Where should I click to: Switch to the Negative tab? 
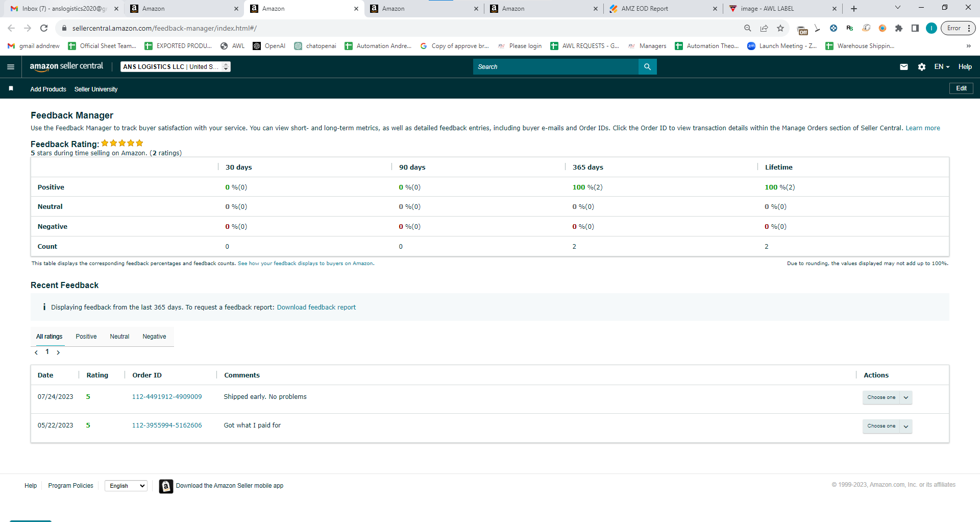[154, 337]
